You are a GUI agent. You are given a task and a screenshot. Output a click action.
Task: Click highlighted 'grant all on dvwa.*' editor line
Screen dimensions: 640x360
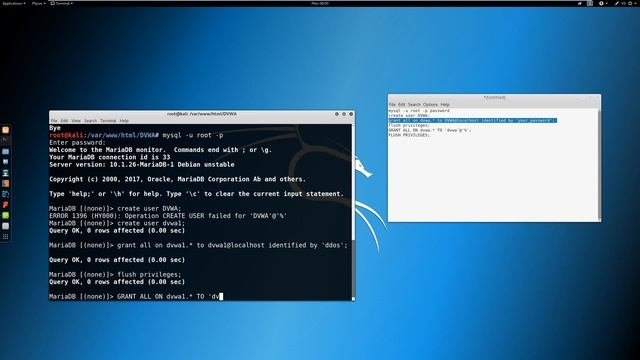472,120
